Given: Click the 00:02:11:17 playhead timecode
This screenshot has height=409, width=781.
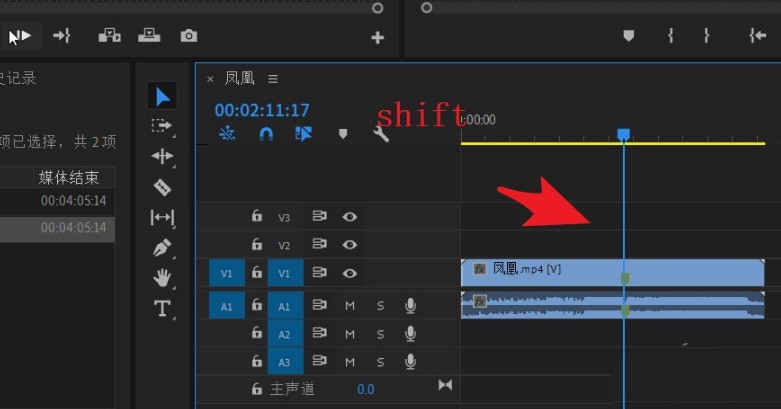Looking at the screenshot, I should (x=262, y=110).
